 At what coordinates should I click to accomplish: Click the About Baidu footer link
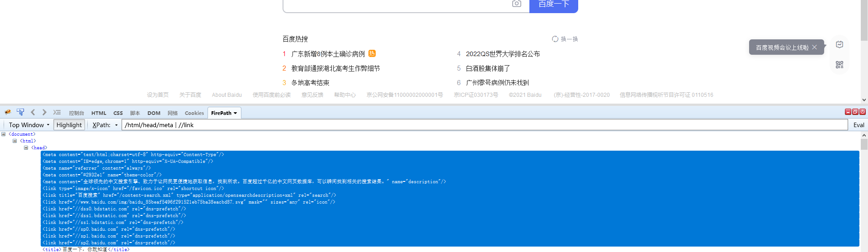[227, 95]
